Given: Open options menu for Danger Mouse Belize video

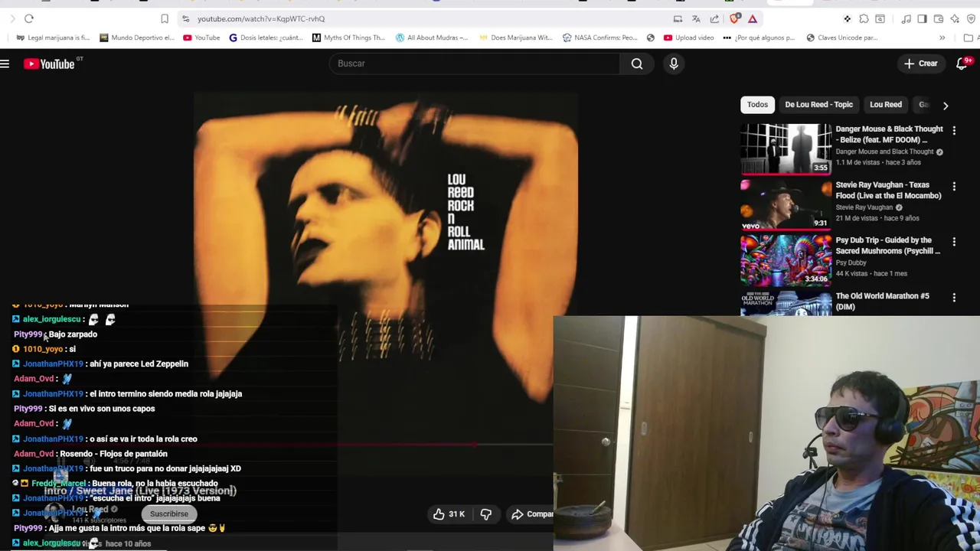Looking at the screenshot, I should pos(954,131).
